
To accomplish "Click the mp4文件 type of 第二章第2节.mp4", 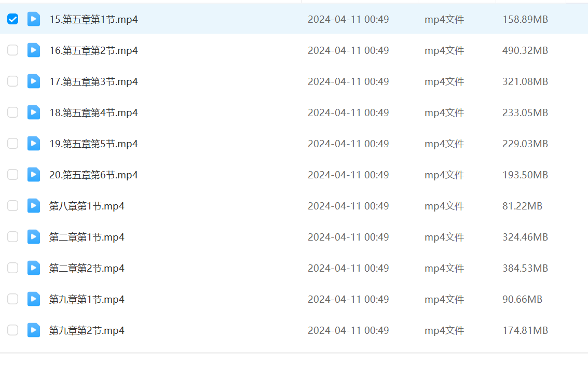I will (444, 268).
